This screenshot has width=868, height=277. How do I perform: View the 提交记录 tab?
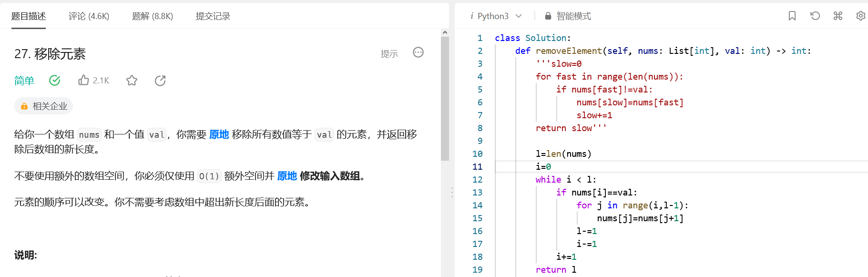point(213,16)
